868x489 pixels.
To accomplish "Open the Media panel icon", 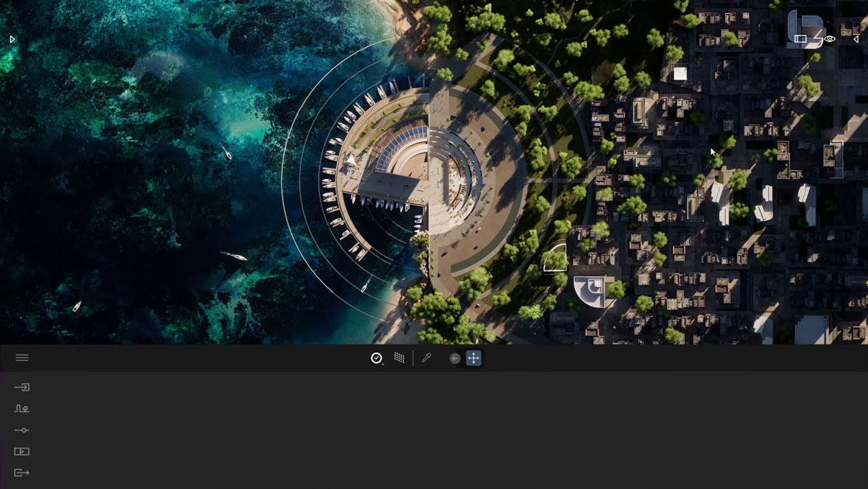I will 22,452.
